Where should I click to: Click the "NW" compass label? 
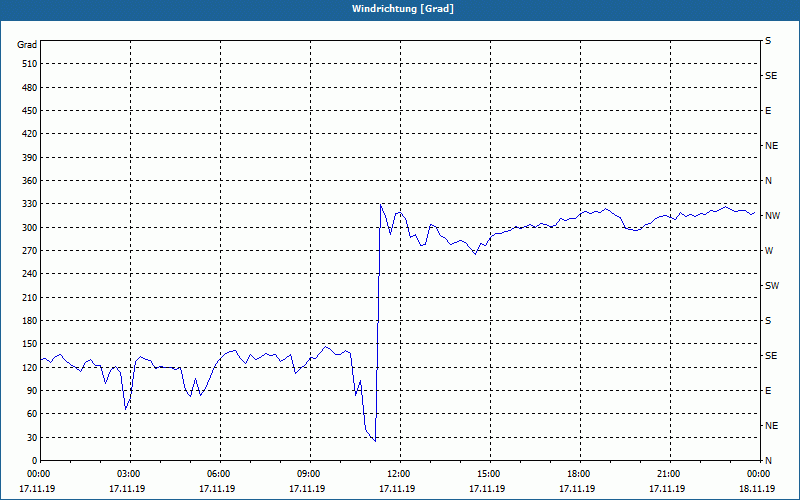pyautogui.click(x=772, y=216)
